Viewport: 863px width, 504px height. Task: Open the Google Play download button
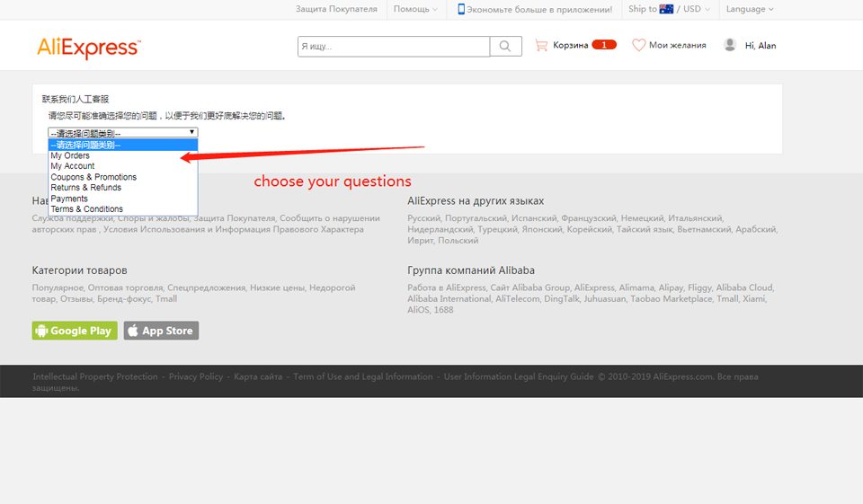point(75,331)
